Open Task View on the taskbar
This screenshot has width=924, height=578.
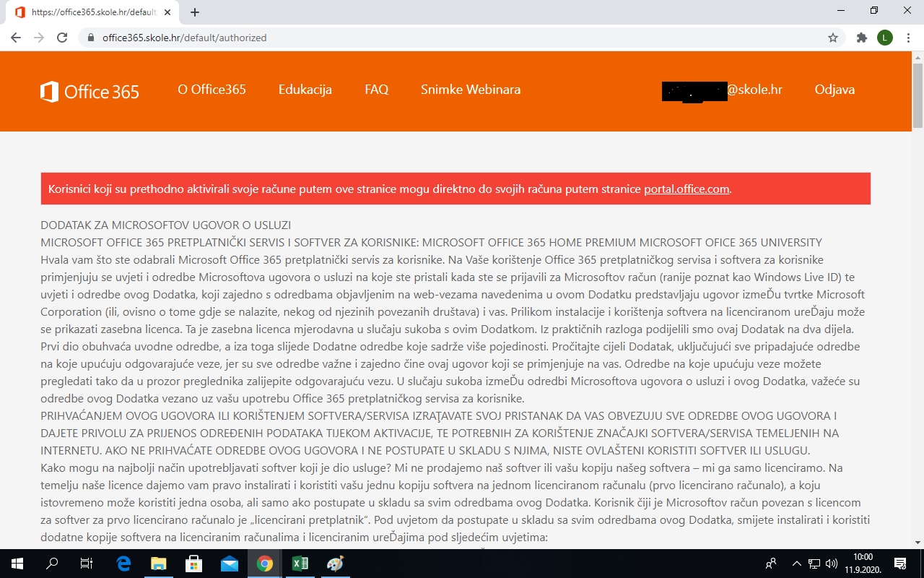pyautogui.click(x=87, y=564)
